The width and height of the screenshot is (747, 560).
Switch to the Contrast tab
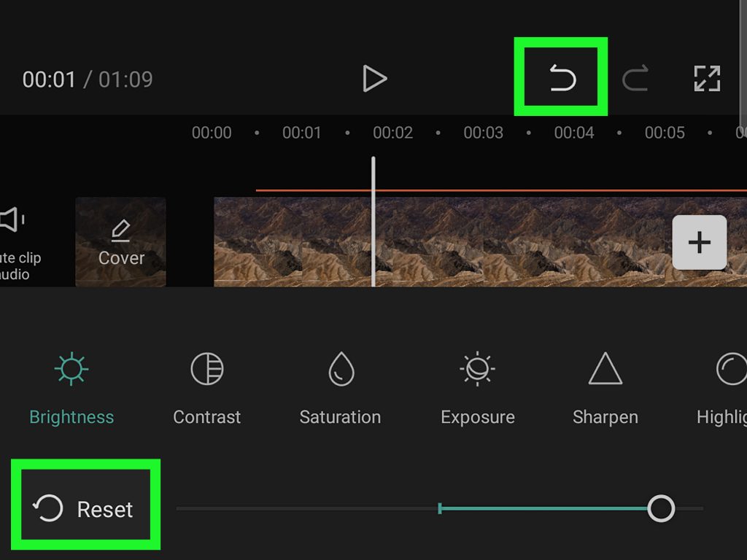coord(207,386)
